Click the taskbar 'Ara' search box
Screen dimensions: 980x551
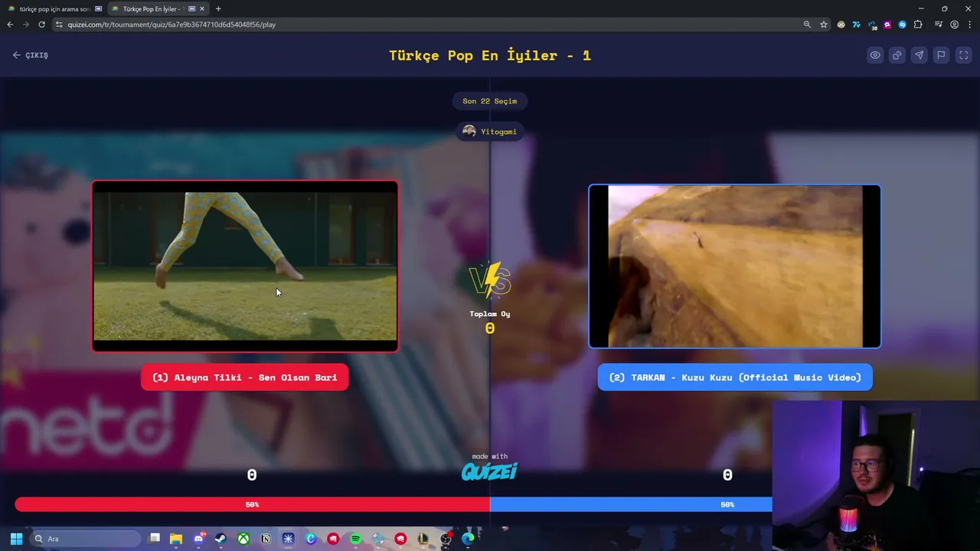[84, 539]
